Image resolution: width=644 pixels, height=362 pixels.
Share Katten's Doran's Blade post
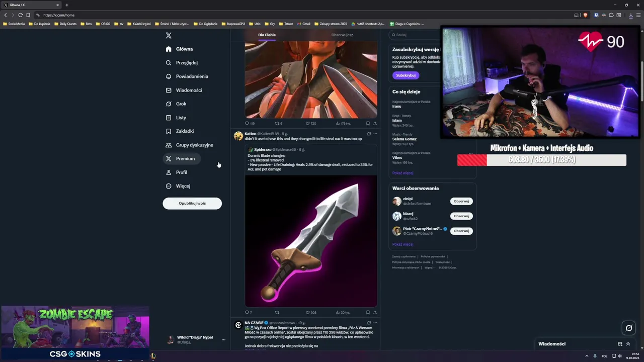tap(375, 312)
